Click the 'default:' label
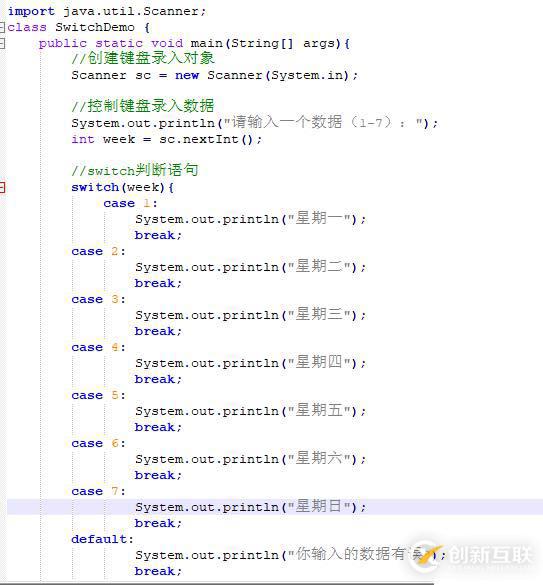543x585 pixels. pos(102,539)
